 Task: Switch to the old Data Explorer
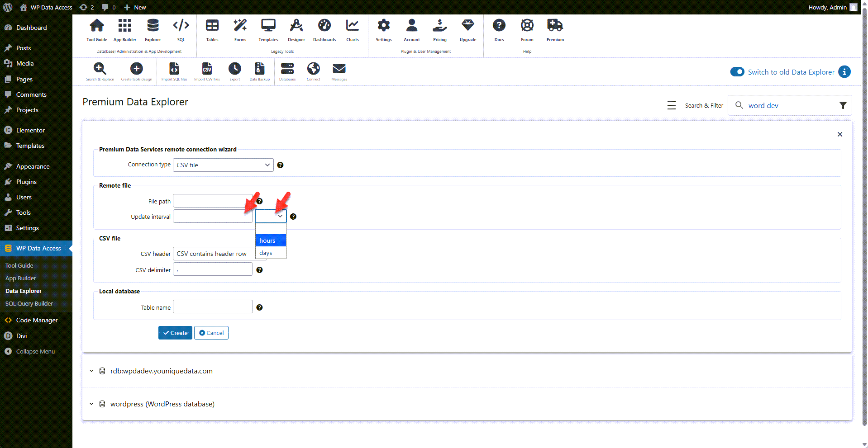[737, 72]
